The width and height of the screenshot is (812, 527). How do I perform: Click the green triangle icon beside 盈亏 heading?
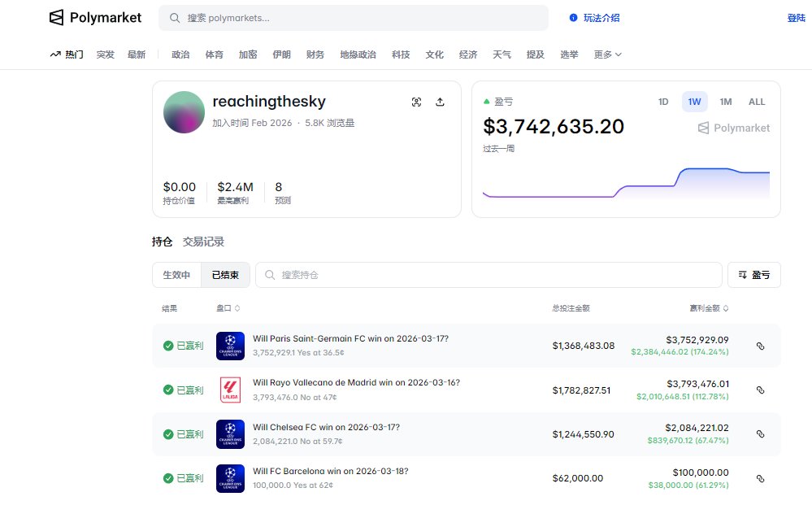pos(486,102)
